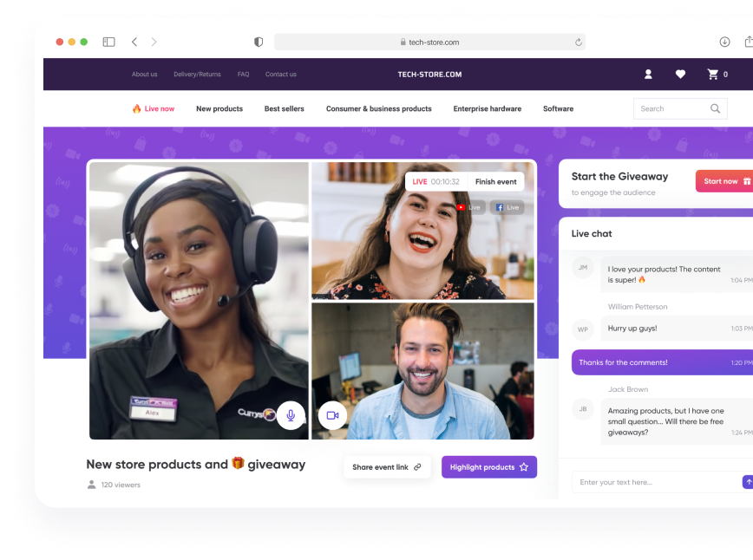Click the TECH-STORE.COM logo

click(429, 75)
